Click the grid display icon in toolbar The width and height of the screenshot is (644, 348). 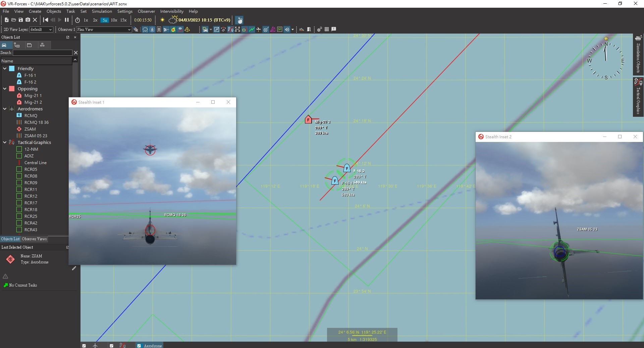click(x=326, y=30)
